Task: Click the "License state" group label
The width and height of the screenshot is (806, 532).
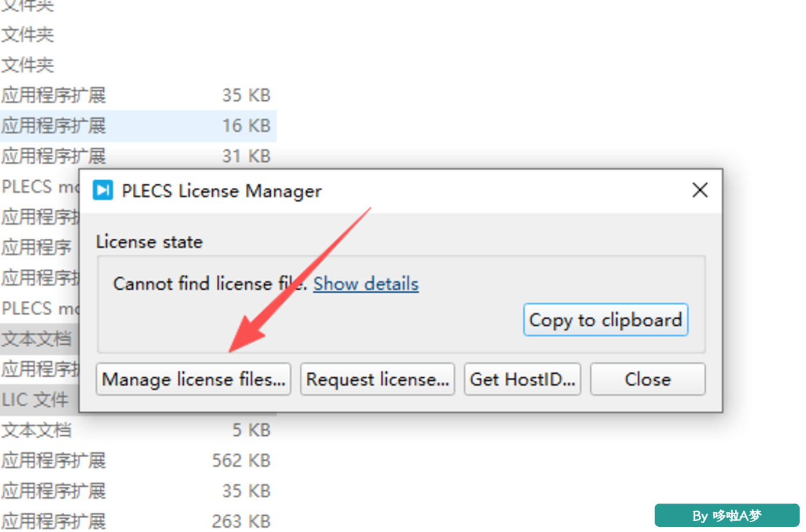Action: [149, 242]
